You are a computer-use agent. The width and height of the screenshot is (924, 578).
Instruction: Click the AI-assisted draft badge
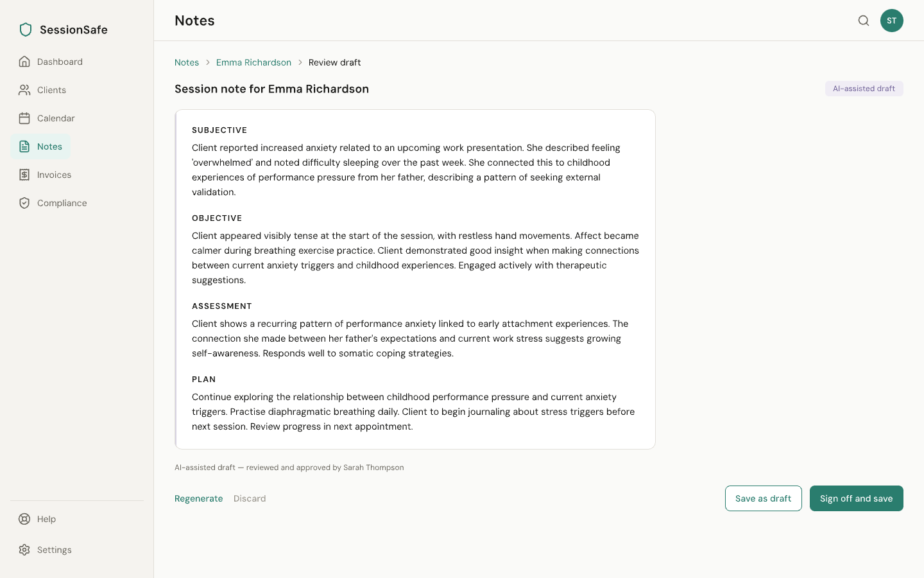click(864, 89)
